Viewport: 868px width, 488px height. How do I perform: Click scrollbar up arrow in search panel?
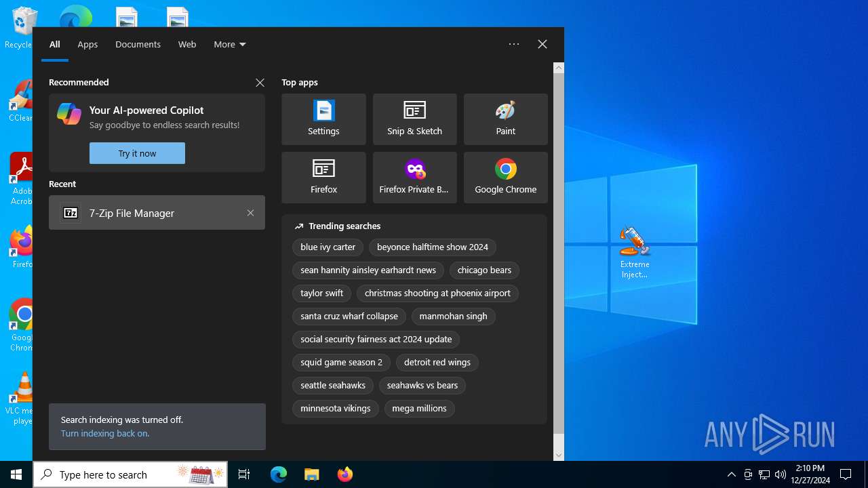coord(559,68)
